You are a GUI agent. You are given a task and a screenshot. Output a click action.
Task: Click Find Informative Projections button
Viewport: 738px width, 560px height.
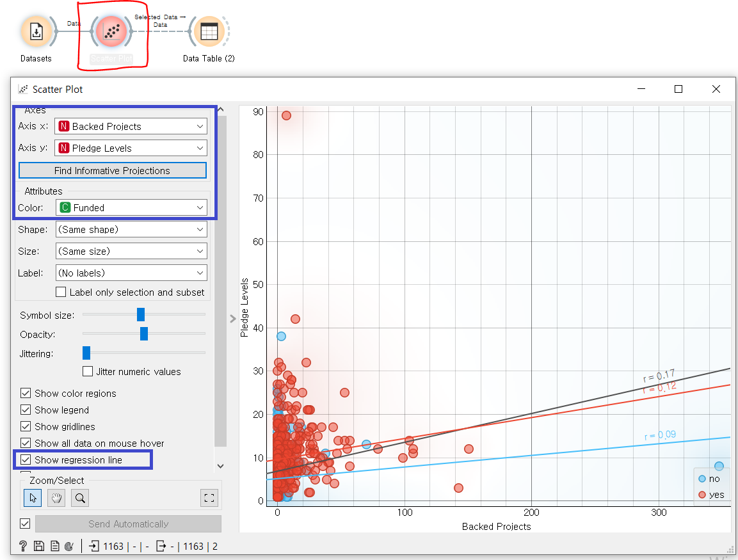pos(113,170)
